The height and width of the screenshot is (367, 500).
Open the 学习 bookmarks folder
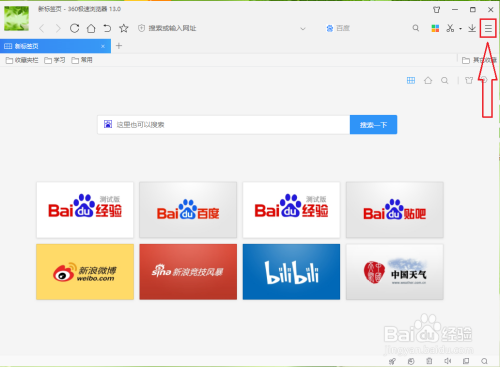[x=55, y=60]
